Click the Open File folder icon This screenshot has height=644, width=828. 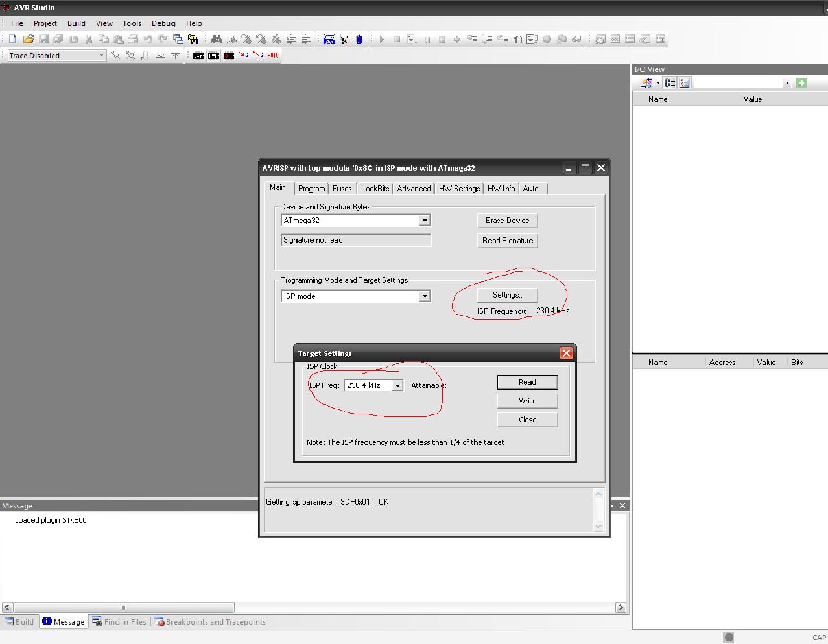click(28, 40)
